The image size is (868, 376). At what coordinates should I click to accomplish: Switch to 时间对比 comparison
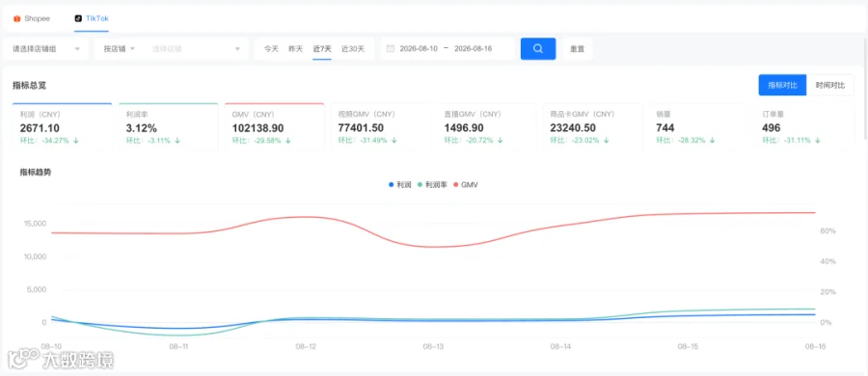point(829,85)
